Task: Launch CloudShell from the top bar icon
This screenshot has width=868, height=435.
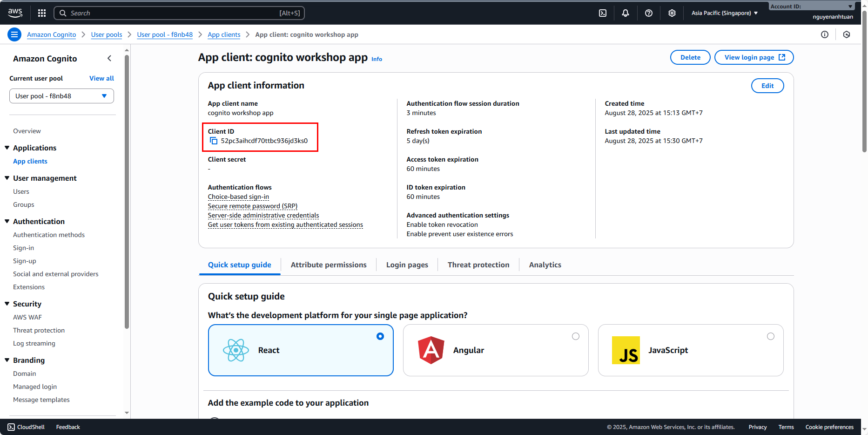Action: (603, 13)
